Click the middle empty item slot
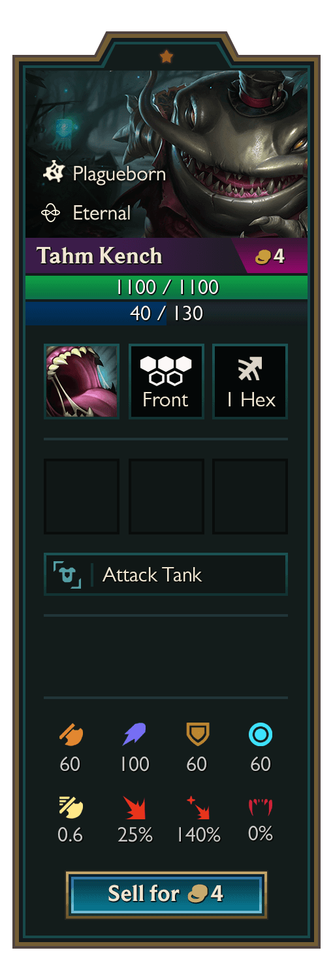Image resolution: width=333 pixels, height=980 pixels. 166,497
